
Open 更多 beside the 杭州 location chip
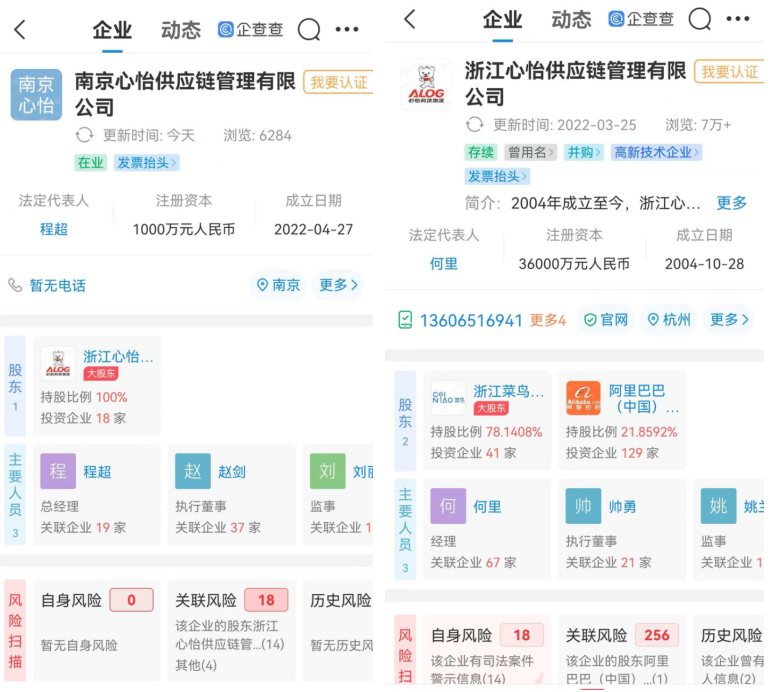pos(729,319)
